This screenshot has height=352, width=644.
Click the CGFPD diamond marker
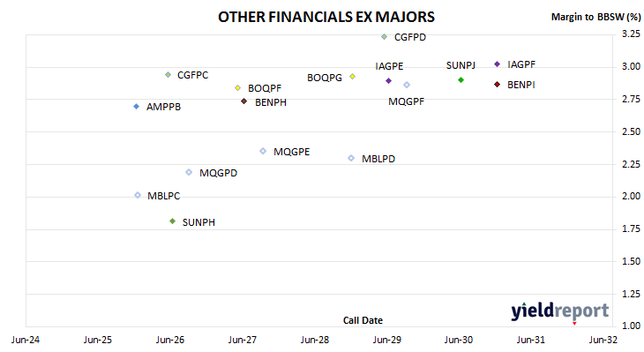(x=384, y=37)
